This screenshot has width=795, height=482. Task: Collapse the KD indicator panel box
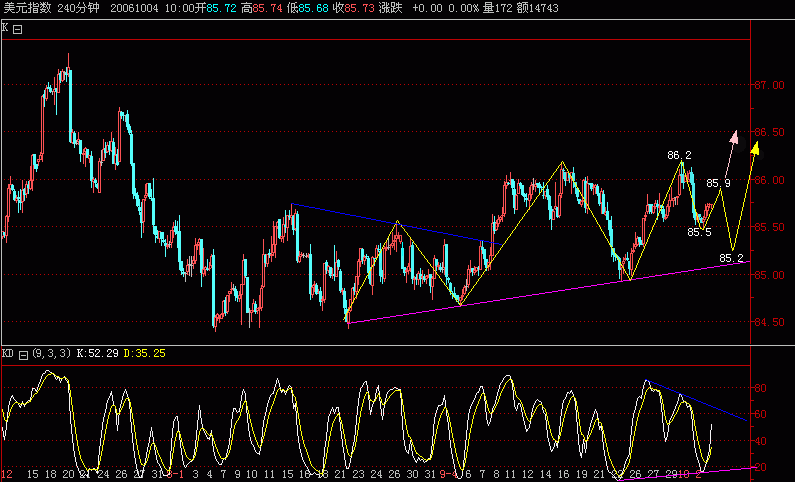[x=23, y=355]
